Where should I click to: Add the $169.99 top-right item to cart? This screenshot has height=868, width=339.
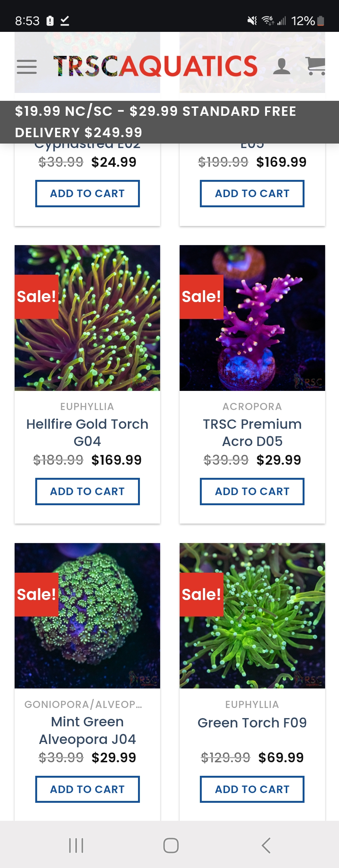[x=252, y=193]
